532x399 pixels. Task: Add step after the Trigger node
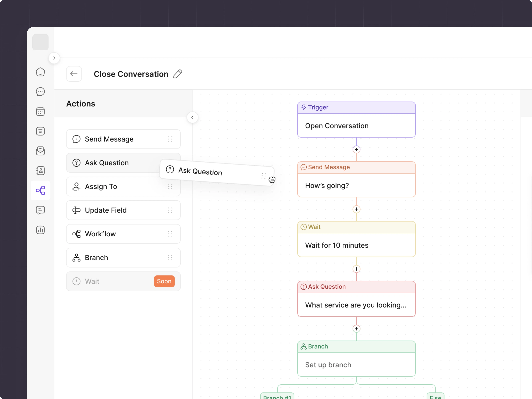tap(356, 149)
